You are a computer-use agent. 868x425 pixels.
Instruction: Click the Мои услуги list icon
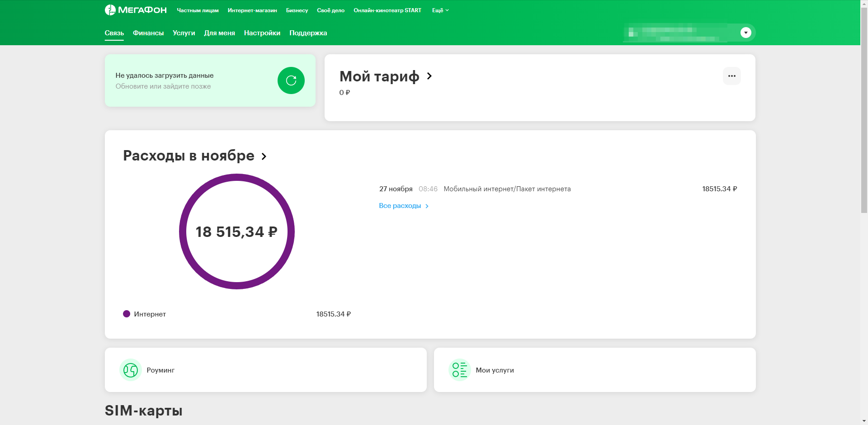[460, 370]
